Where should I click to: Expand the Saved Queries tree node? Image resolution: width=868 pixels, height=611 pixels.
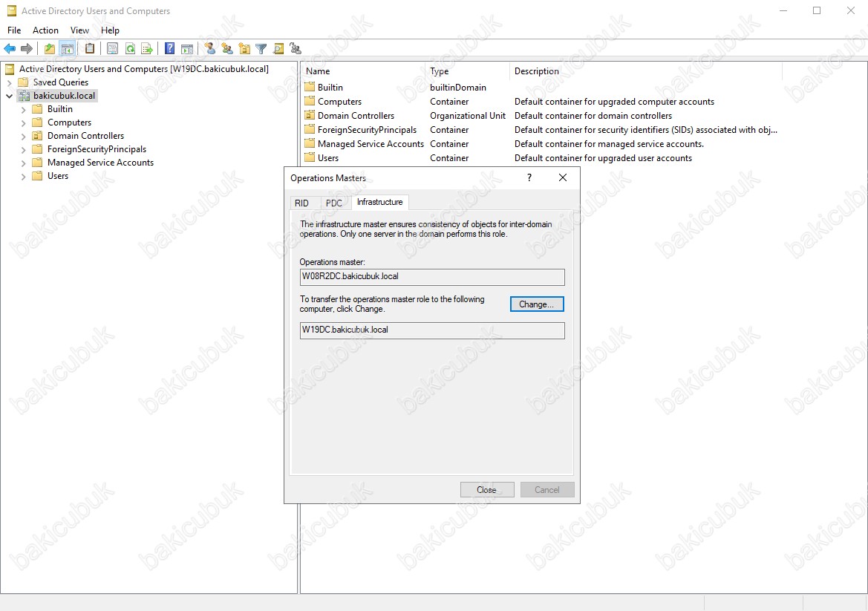10,82
